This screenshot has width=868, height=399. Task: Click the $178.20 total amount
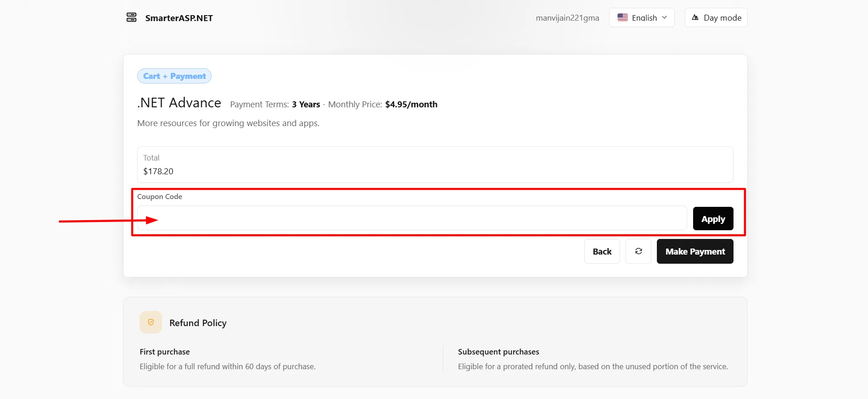(x=158, y=172)
